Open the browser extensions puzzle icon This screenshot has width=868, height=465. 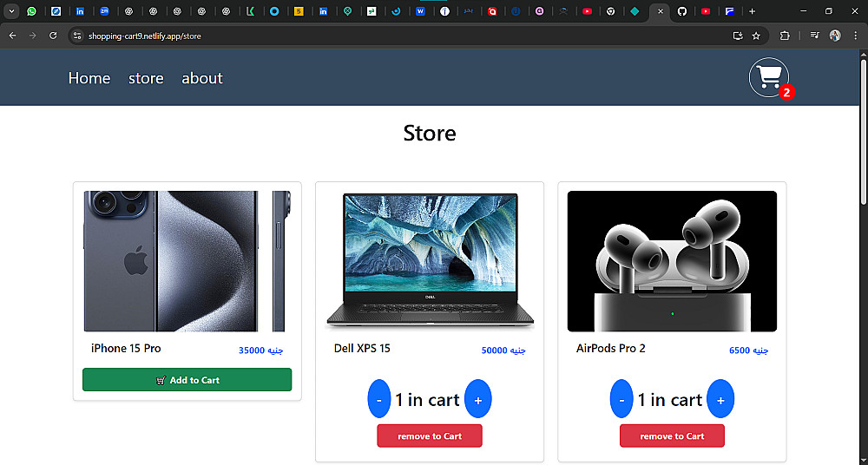[x=785, y=36]
